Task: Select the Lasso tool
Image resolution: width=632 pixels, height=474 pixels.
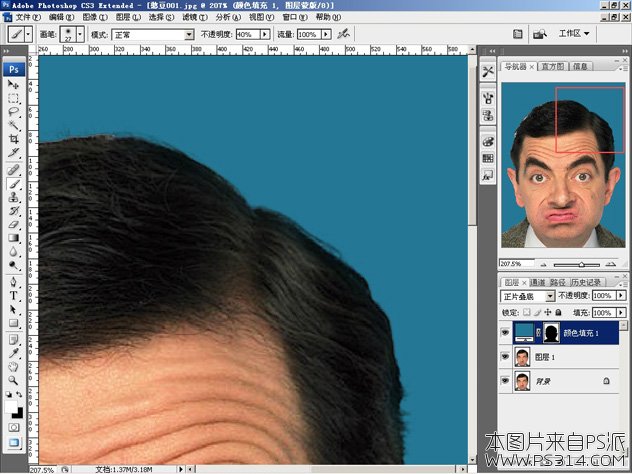Action: tap(14, 111)
